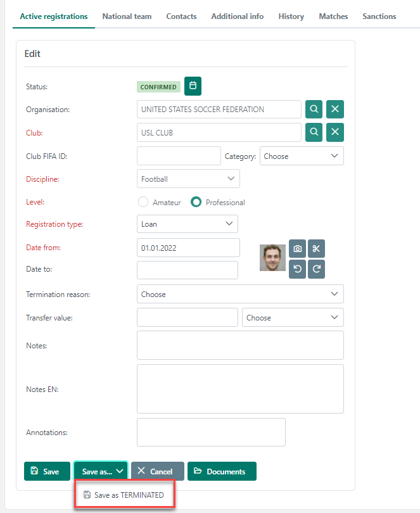Rotate photo left with counterclockwise arrow
The width and height of the screenshot is (420, 513).
(297, 269)
